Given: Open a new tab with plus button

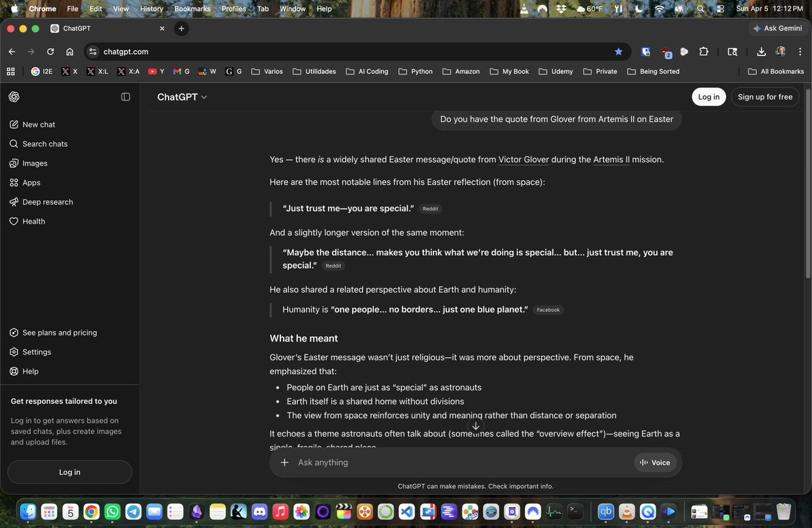Looking at the screenshot, I should click(x=181, y=28).
